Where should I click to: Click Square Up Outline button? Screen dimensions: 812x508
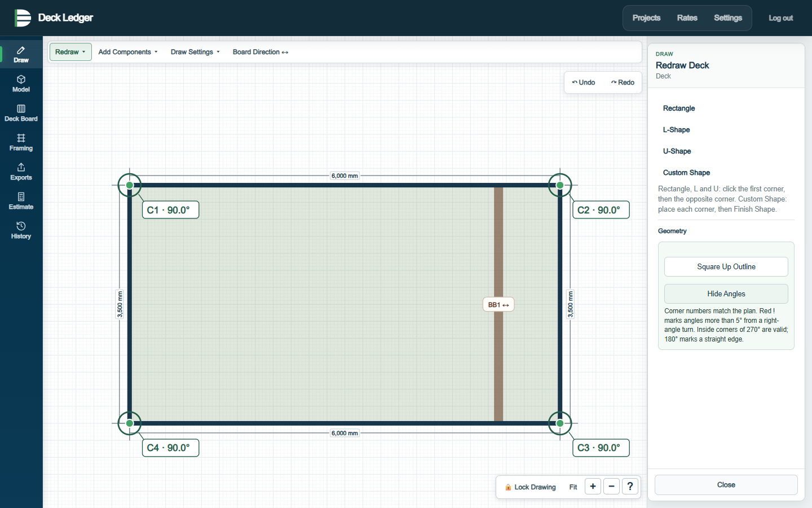(726, 267)
